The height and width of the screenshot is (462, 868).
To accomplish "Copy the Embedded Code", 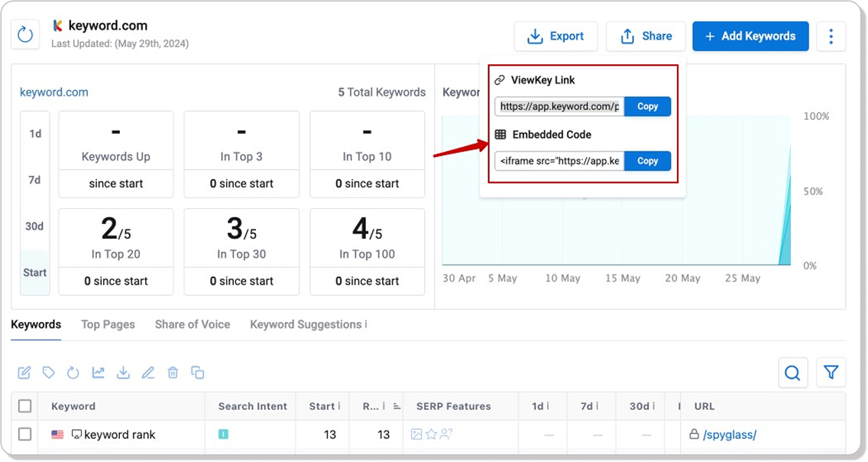I will tap(648, 161).
